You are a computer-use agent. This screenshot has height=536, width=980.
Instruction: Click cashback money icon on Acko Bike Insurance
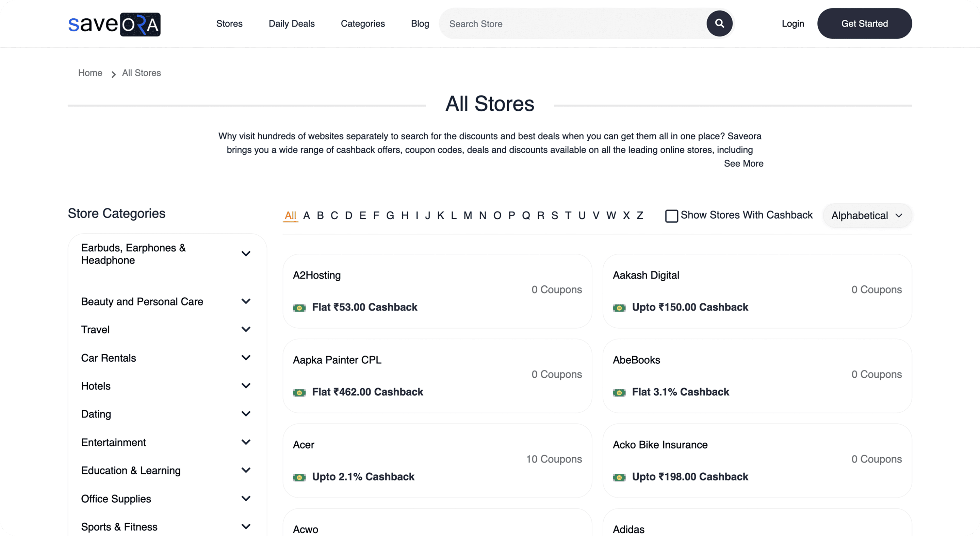pyautogui.click(x=619, y=477)
